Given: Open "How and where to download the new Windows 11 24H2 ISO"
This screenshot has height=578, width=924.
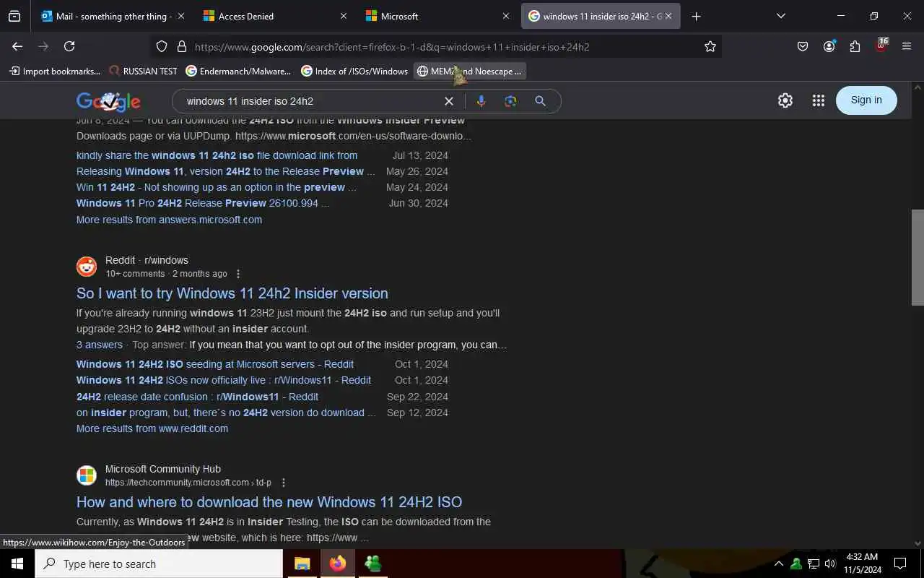Looking at the screenshot, I should pos(269,502).
